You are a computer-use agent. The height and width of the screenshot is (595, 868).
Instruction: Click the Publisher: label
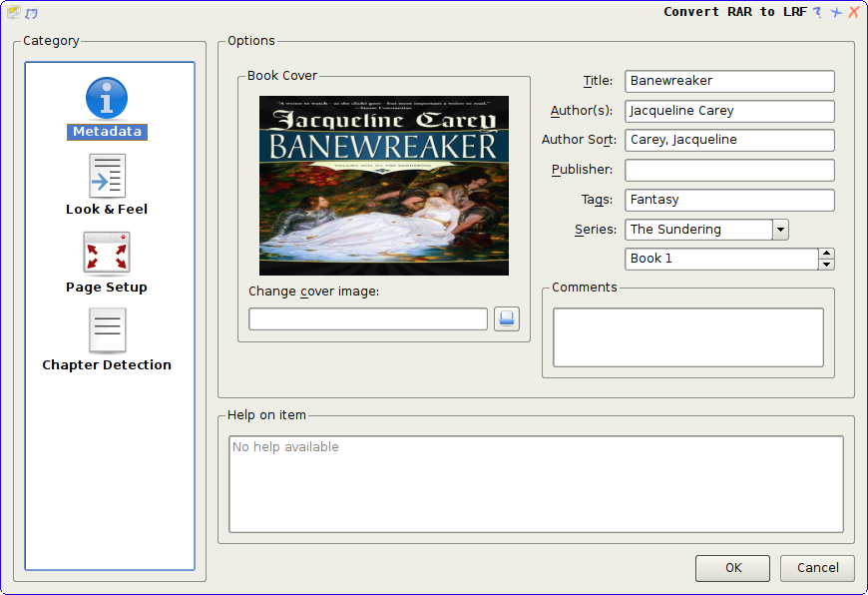(582, 170)
